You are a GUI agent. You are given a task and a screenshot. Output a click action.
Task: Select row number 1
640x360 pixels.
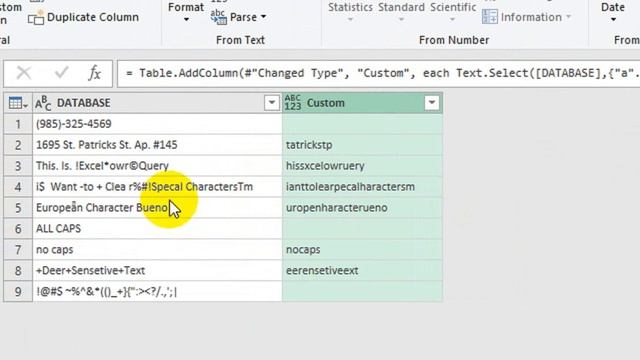click(18, 124)
